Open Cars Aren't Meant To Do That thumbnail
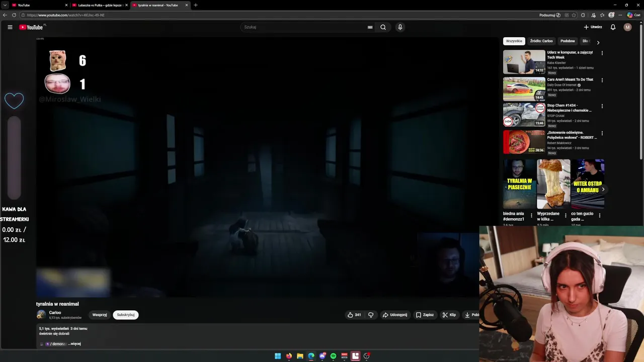644x362 pixels. (524, 89)
